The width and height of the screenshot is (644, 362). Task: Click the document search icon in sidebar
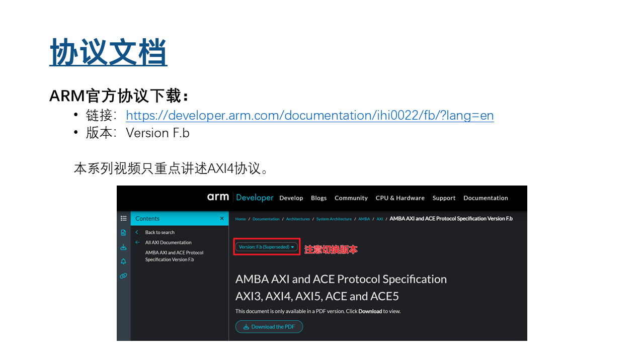tap(123, 233)
